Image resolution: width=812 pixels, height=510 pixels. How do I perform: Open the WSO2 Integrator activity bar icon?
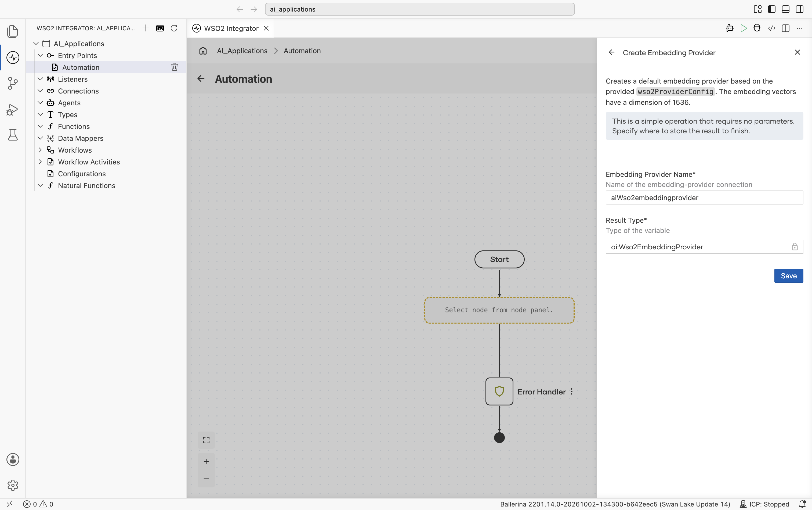[13, 57]
